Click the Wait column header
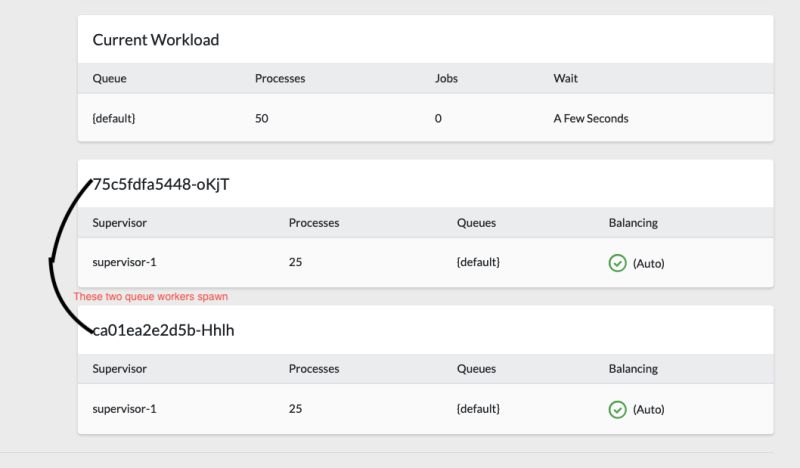Image resolution: width=800 pixels, height=468 pixels. (x=565, y=79)
